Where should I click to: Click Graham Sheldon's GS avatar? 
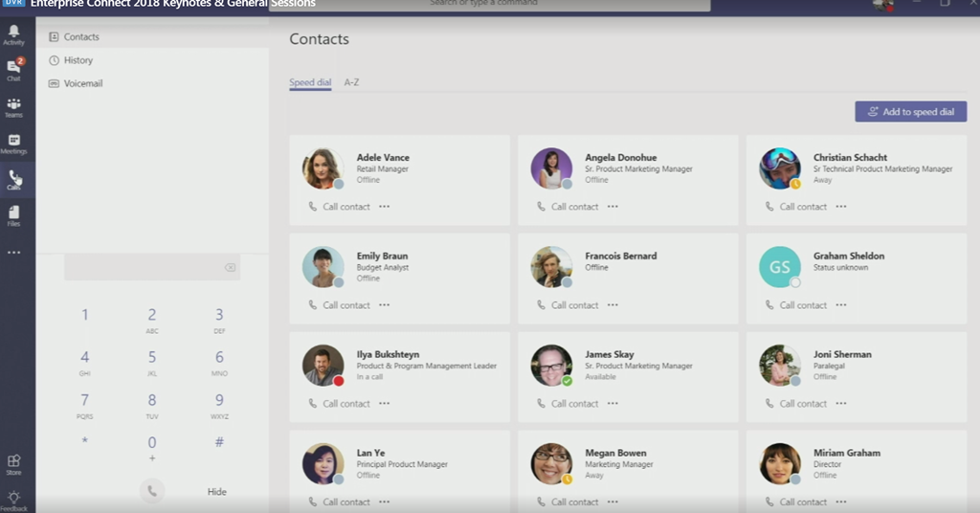779,267
